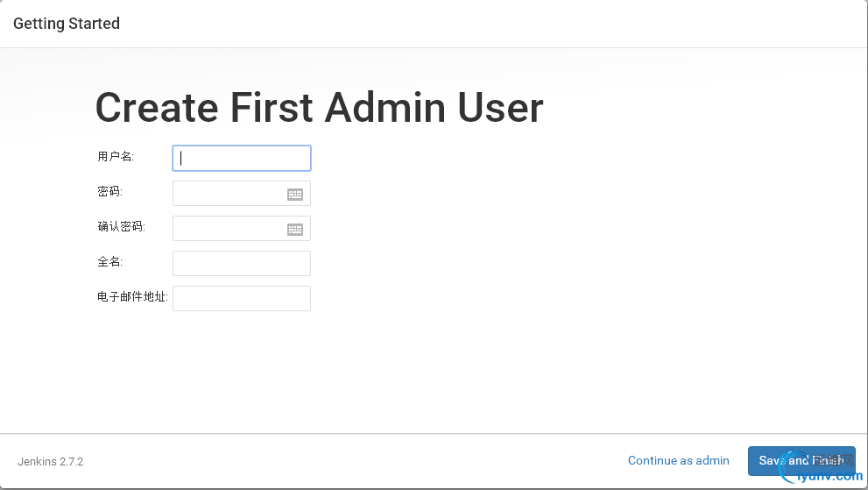Viewport: 868px width, 490px height.
Task: Select the 全名 field label
Action: click(110, 261)
